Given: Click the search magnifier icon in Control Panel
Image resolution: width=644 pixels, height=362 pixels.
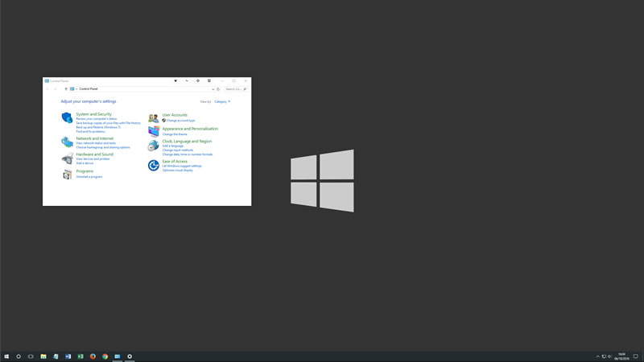Looking at the screenshot, I should pos(245,89).
